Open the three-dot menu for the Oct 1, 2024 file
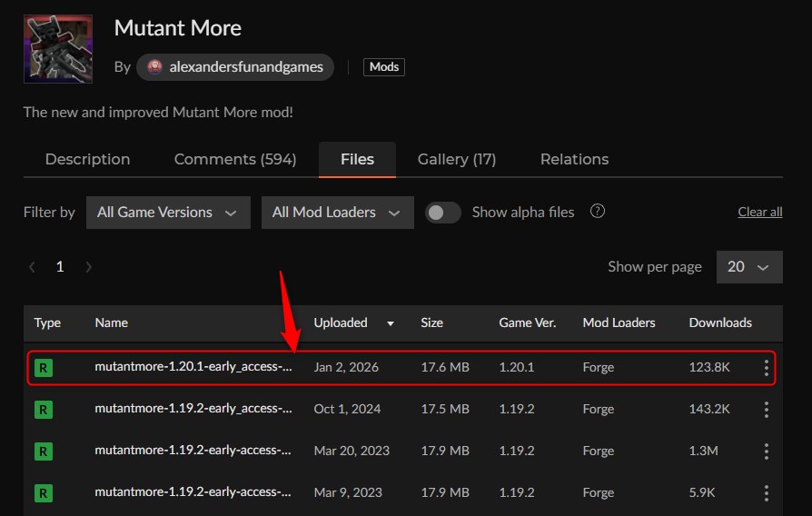Viewport: 812px width, 516px height. click(x=767, y=410)
